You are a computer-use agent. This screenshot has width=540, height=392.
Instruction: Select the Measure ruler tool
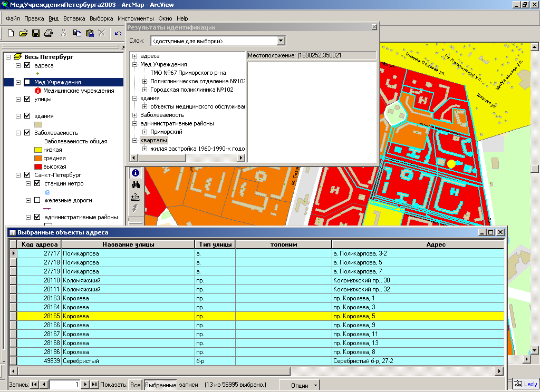(136, 197)
